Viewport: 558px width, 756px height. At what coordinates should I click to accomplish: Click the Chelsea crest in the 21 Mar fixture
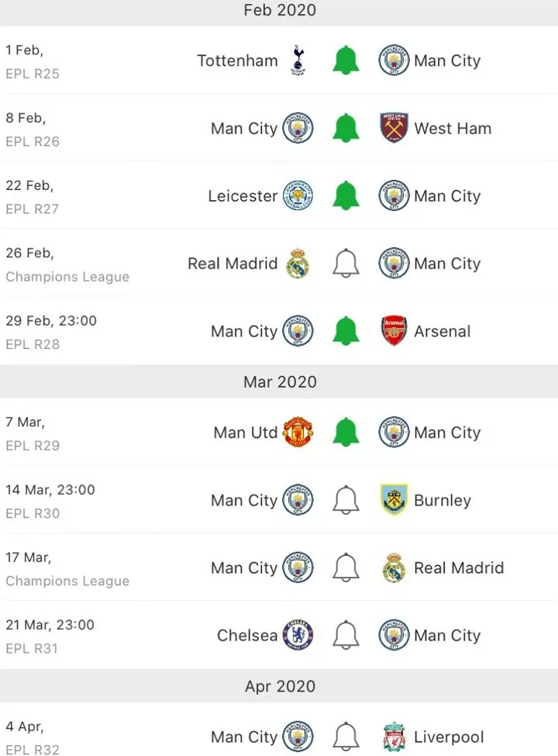[x=298, y=635]
